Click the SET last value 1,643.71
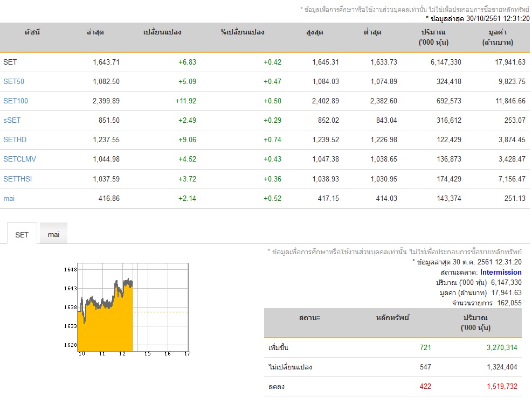The width and height of the screenshot is (532, 405). click(x=106, y=62)
